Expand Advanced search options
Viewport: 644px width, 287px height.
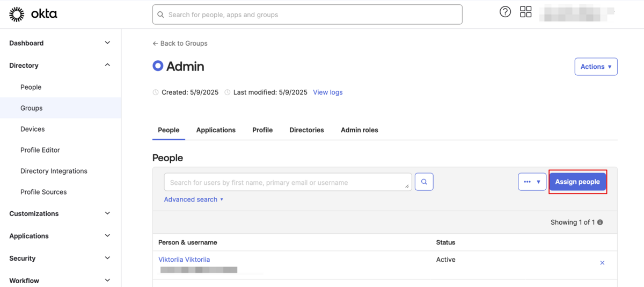(193, 199)
